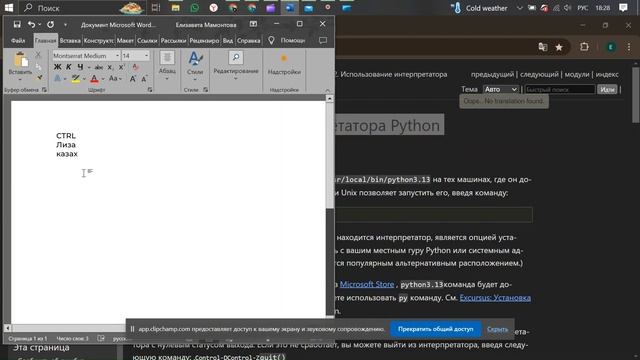Click the Надстройки add-ins button

(x=284, y=64)
